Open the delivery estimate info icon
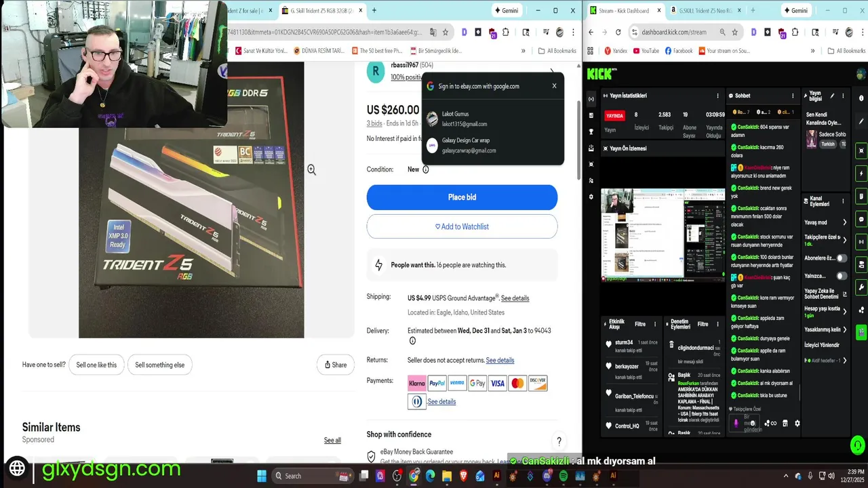The image size is (868, 488). [412, 341]
